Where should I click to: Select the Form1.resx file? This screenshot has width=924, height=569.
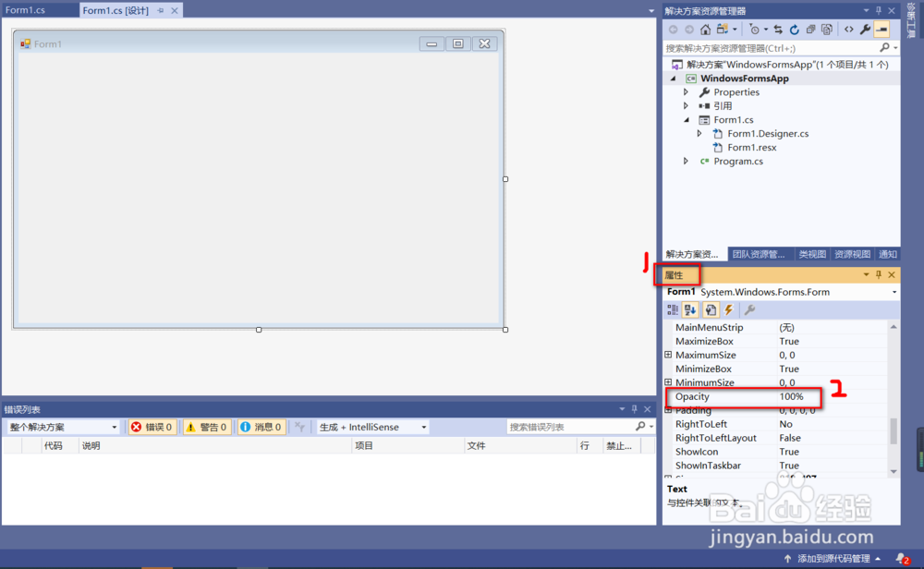pyautogui.click(x=751, y=147)
